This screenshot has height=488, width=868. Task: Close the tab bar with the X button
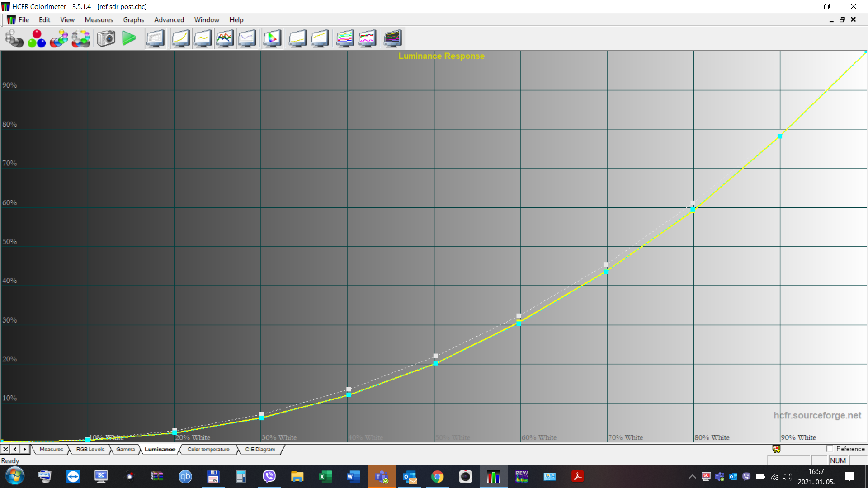(x=5, y=449)
